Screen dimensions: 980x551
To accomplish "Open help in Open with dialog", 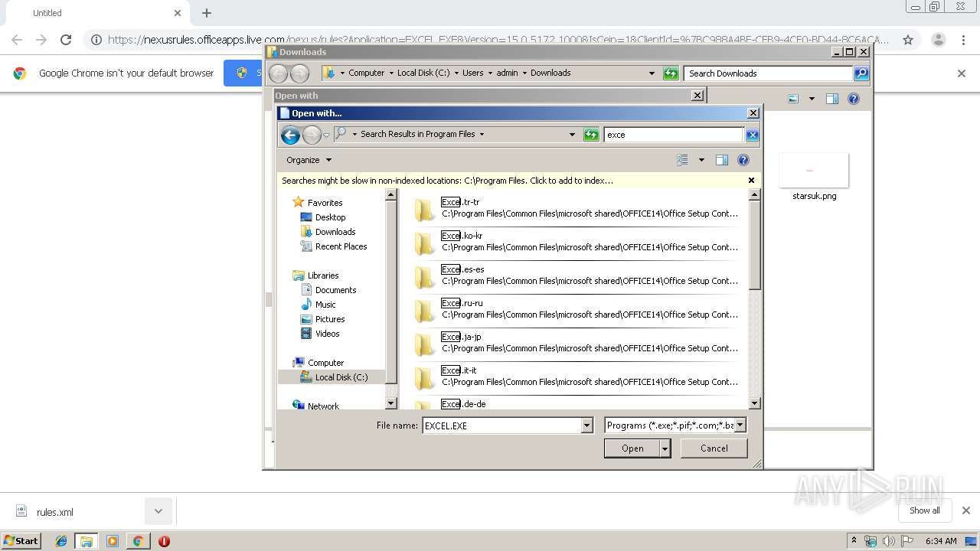I will point(743,160).
